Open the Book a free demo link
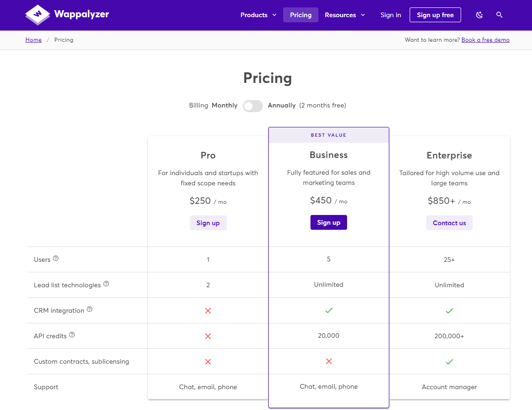Image resolution: width=532 pixels, height=410 pixels. [x=485, y=39]
